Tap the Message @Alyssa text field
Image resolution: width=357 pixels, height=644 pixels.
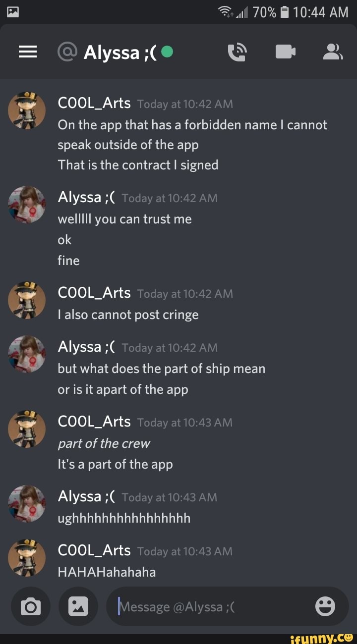[213, 606]
